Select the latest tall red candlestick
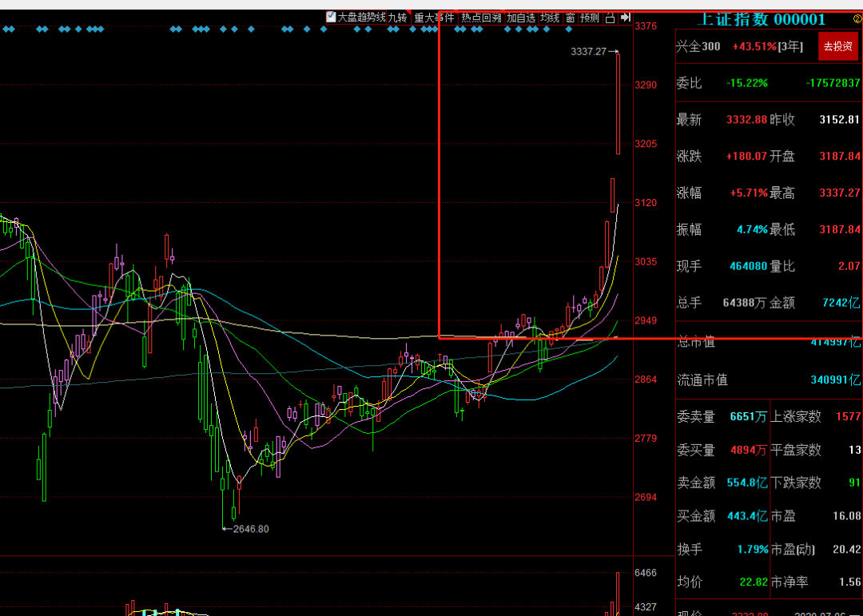The height and width of the screenshot is (616, 863). pos(618,104)
